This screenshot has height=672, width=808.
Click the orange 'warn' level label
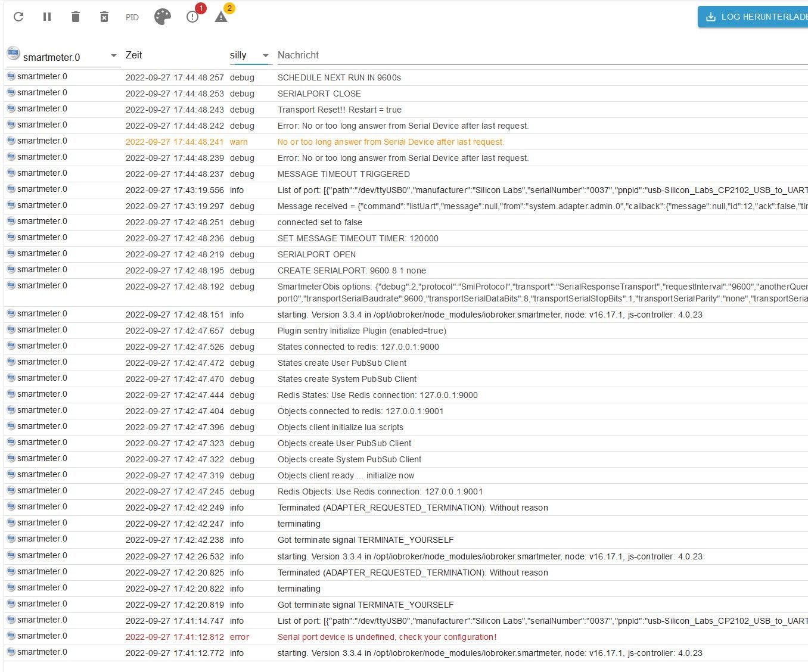point(239,142)
